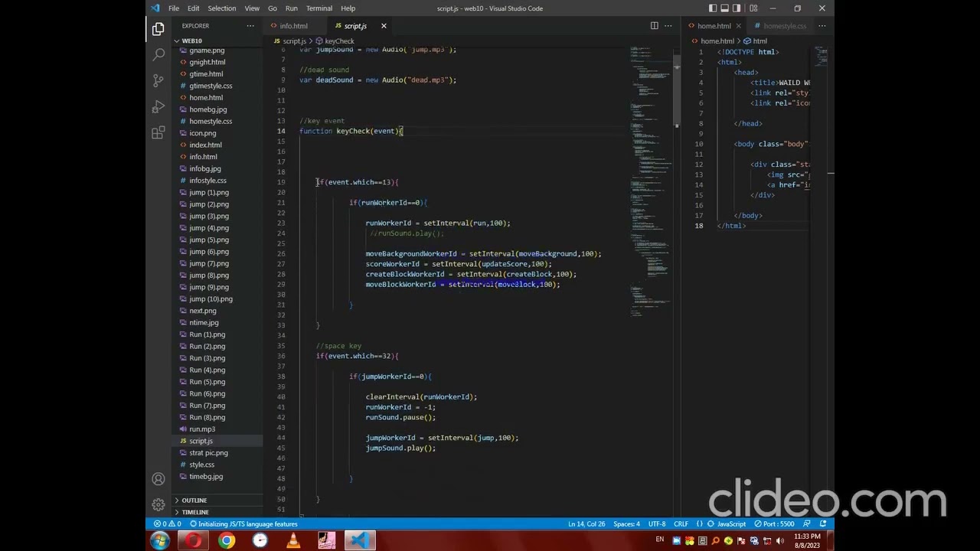Click the Accounts icon above settings

click(158, 478)
